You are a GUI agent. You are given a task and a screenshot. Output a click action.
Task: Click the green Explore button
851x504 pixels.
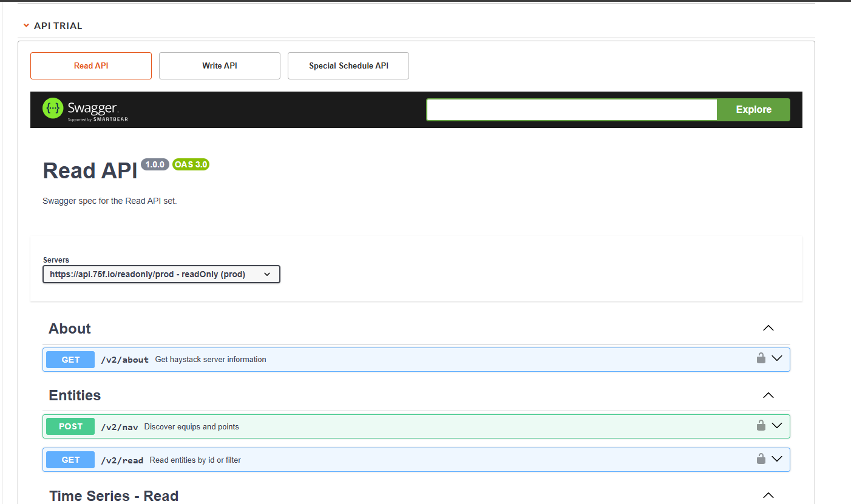pos(754,110)
